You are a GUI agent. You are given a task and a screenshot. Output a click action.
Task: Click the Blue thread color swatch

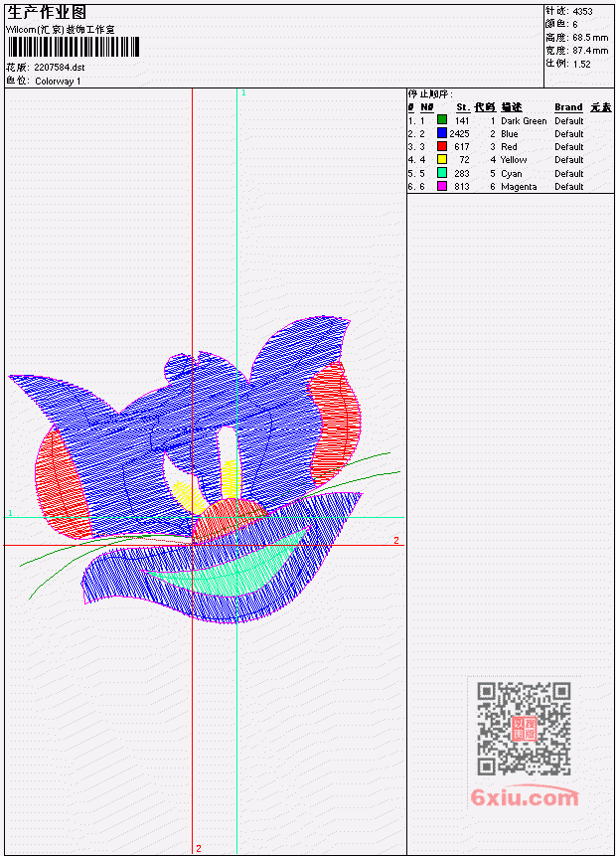pyautogui.click(x=442, y=133)
